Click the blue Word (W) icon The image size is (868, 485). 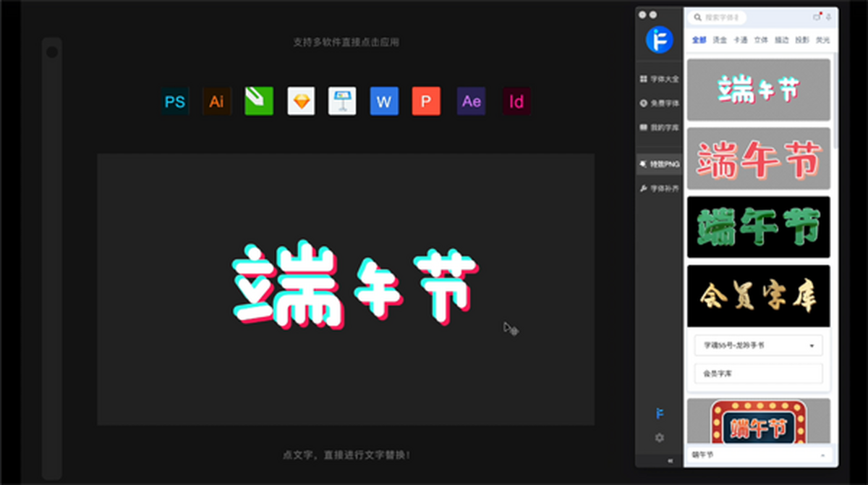coord(384,101)
